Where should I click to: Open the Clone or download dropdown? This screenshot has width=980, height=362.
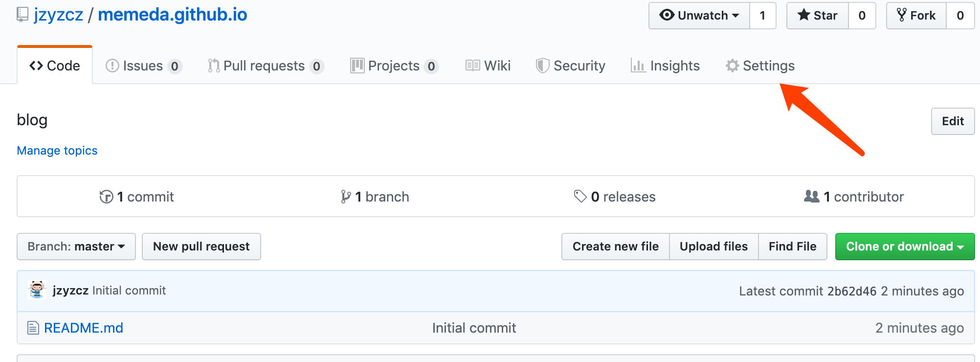point(905,247)
